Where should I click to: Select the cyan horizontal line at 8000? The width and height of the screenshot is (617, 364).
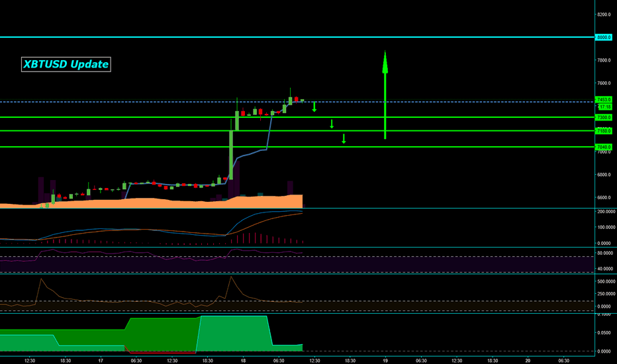(x=297, y=37)
